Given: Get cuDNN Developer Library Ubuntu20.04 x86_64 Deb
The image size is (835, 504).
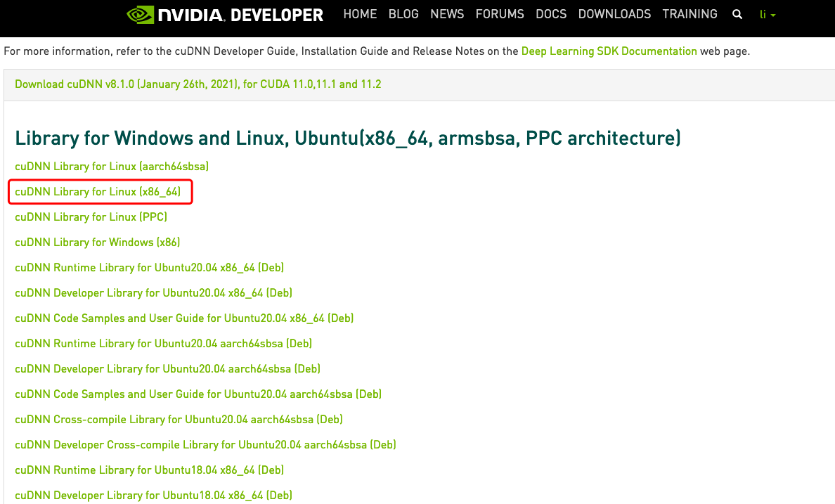Looking at the screenshot, I should [153, 293].
